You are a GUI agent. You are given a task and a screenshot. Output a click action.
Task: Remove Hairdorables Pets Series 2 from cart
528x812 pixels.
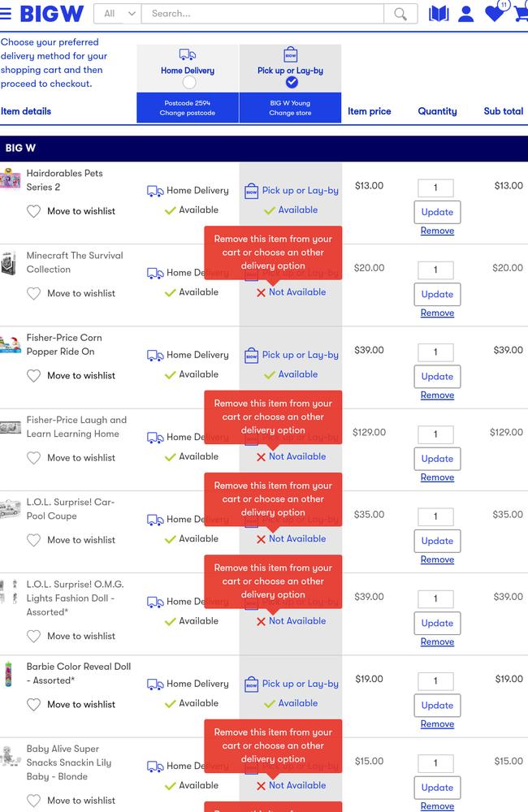coord(437,231)
